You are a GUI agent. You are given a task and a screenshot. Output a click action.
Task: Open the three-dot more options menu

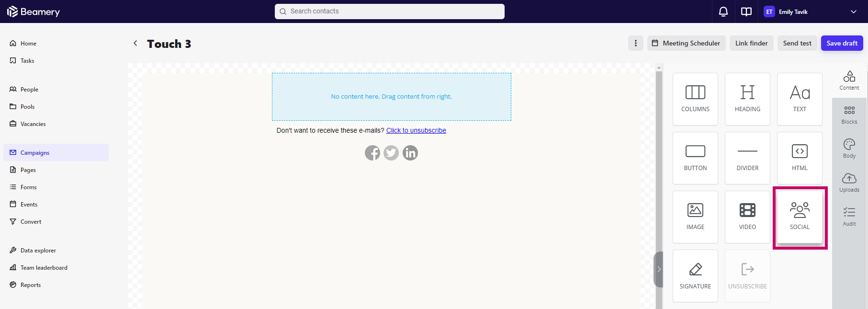[636, 43]
